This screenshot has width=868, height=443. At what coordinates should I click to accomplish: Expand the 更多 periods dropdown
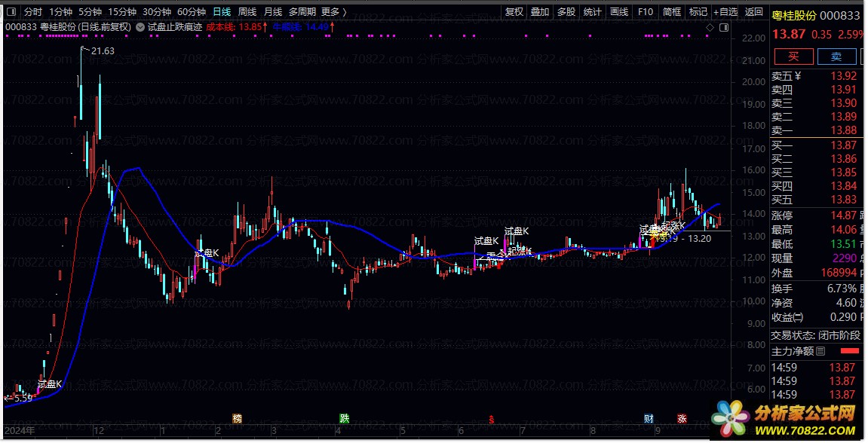pyautogui.click(x=333, y=12)
